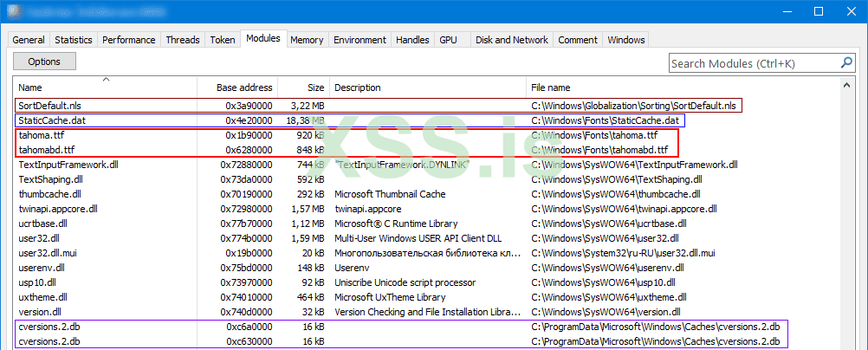Click the Options button
The image size is (868, 350).
click(x=44, y=62)
